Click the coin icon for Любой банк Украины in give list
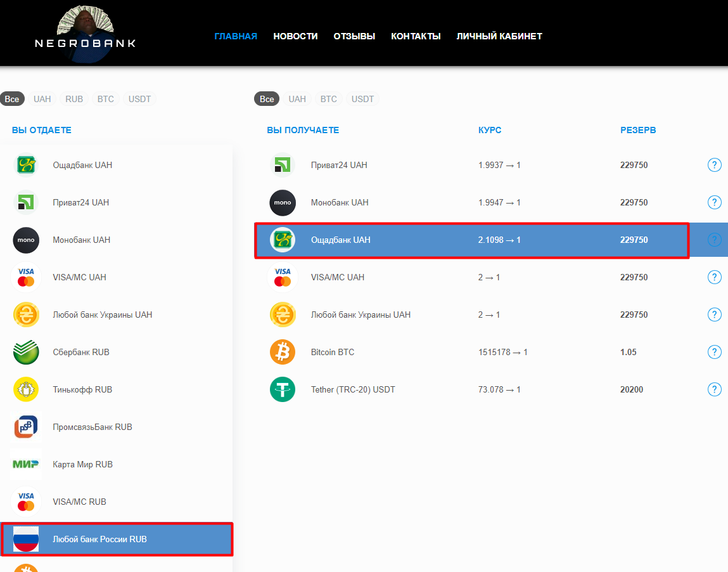Image resolution: width=728 pixels, height=572 pixels. [x=26, y=315]
